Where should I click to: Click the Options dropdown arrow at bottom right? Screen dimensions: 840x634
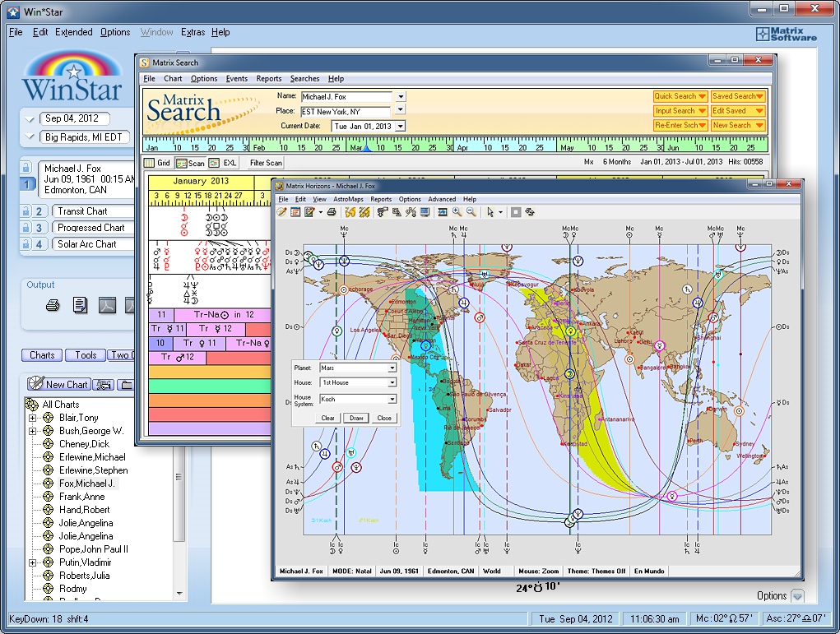click(x=797, y=596)
